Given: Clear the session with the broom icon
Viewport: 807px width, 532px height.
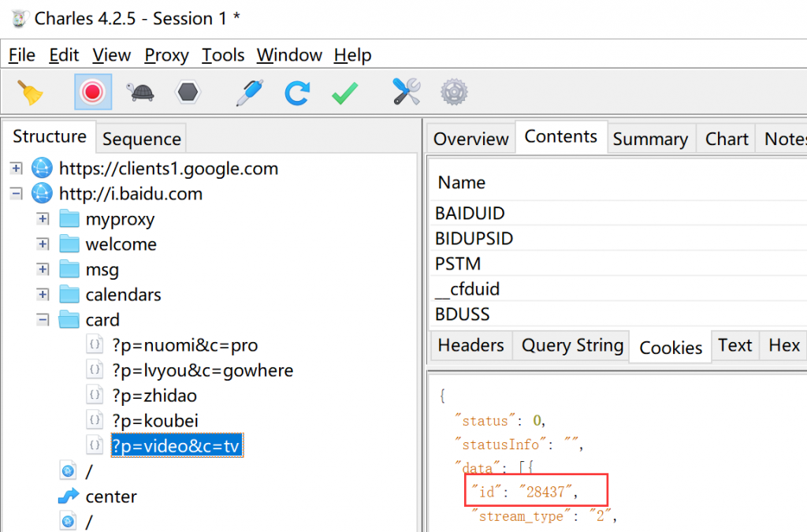Looking at the screenshot, I should pyautogui.click(x=31, y=93).
